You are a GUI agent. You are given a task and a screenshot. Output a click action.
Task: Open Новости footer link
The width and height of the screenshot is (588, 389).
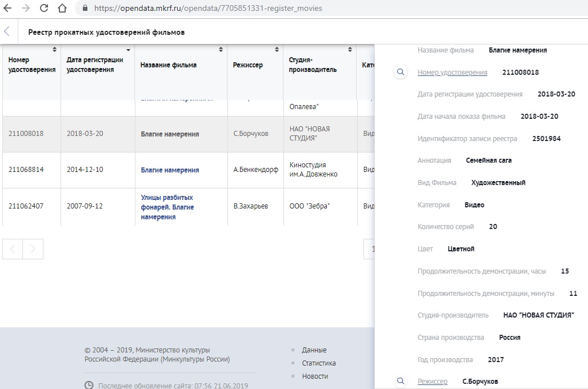click(x=315, y=376)
